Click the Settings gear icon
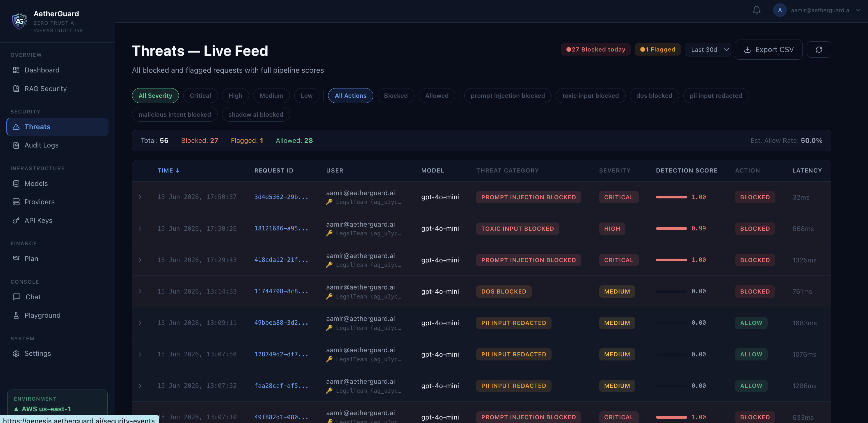Screen dimensions: 868x423 pos(16,353)
